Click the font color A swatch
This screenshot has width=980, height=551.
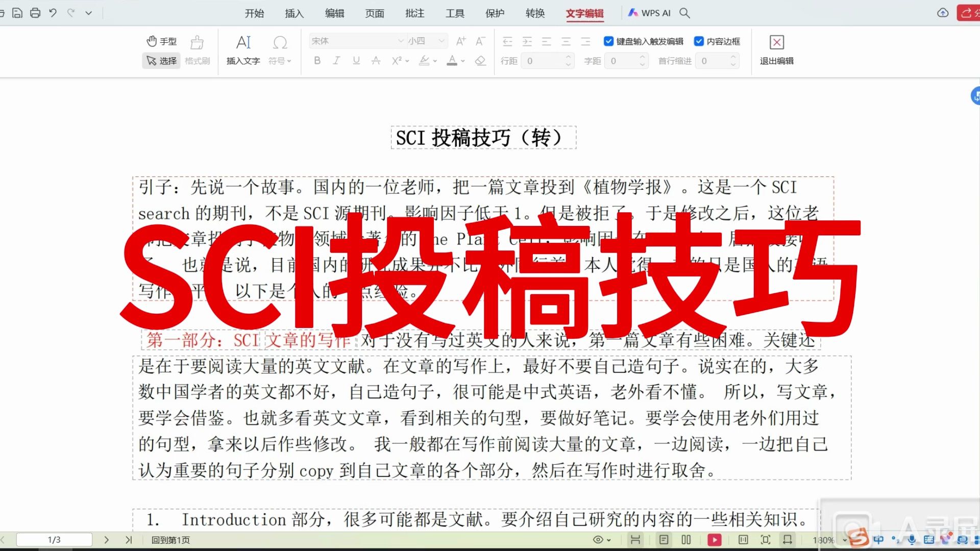pyautogui.click(x=452, y=61)
